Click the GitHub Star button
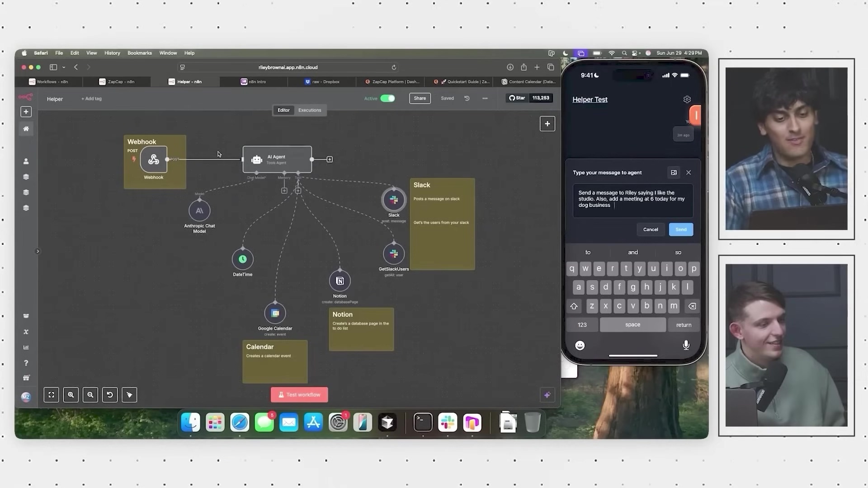The width and height of the screenshot is (868, 488). point(517,98)
